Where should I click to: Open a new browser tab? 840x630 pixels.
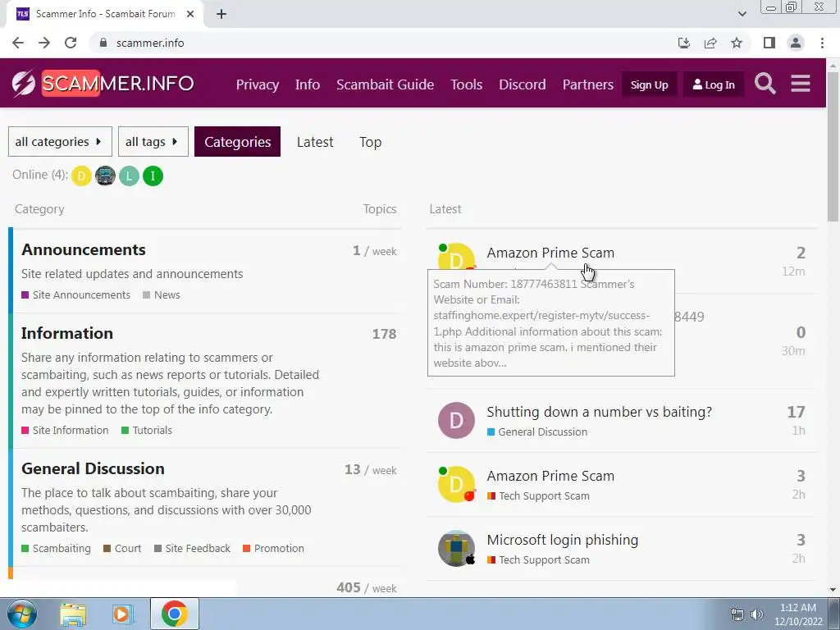tap(221, 14)
